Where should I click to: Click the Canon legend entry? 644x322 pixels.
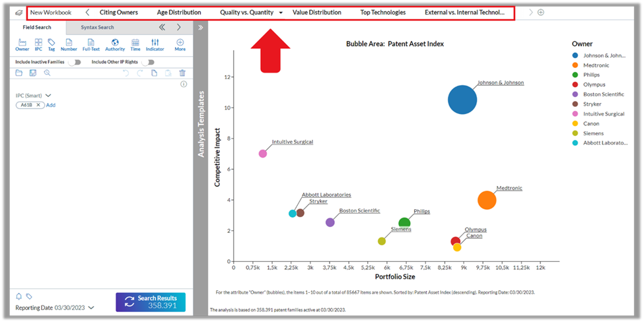click(x=586, y=123)
